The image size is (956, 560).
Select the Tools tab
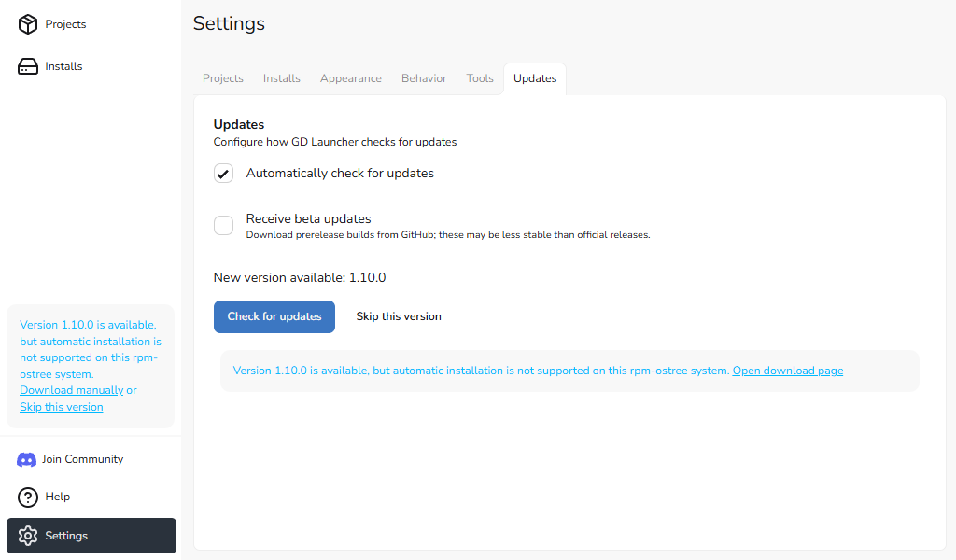tap(480, 78)
